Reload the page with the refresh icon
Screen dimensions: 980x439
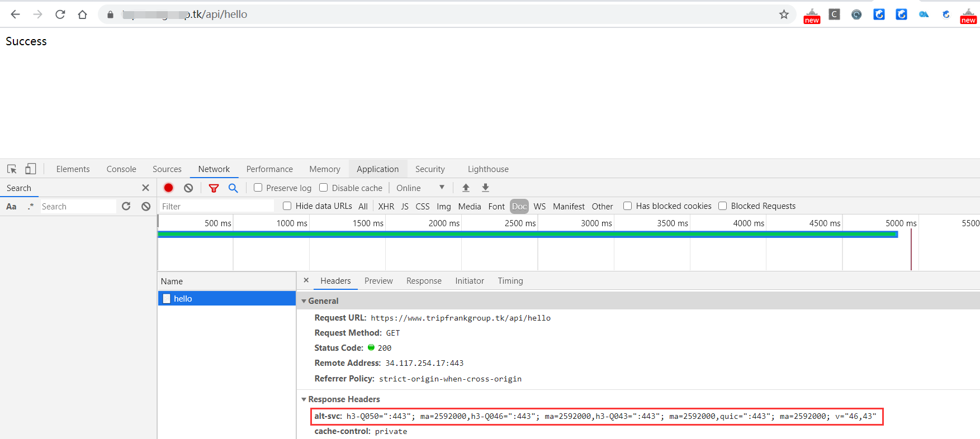click(60, 15)
